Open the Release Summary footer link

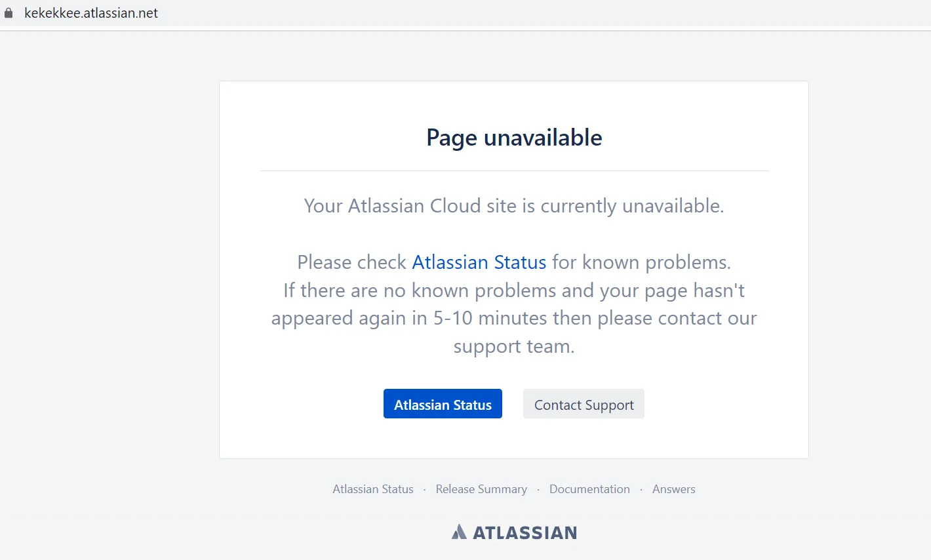pyautogui.click(x=481, y=489)
